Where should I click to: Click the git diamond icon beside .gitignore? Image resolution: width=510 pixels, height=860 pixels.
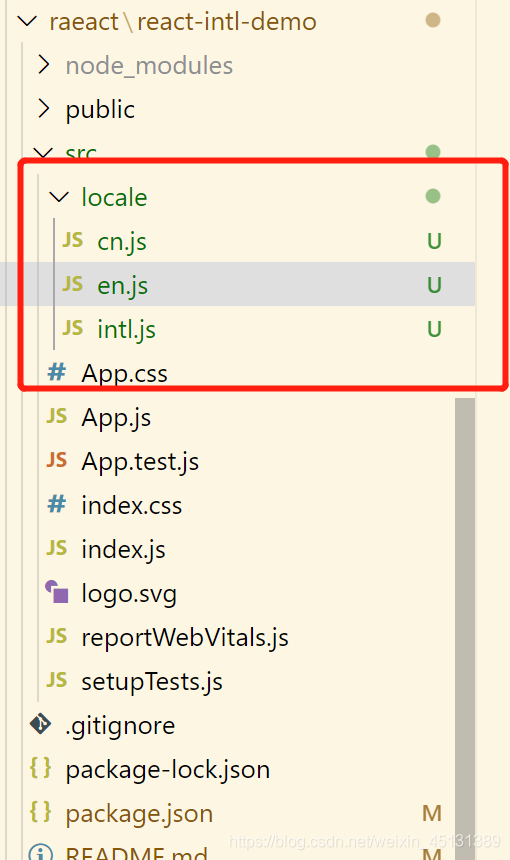[x=41, y=724]
